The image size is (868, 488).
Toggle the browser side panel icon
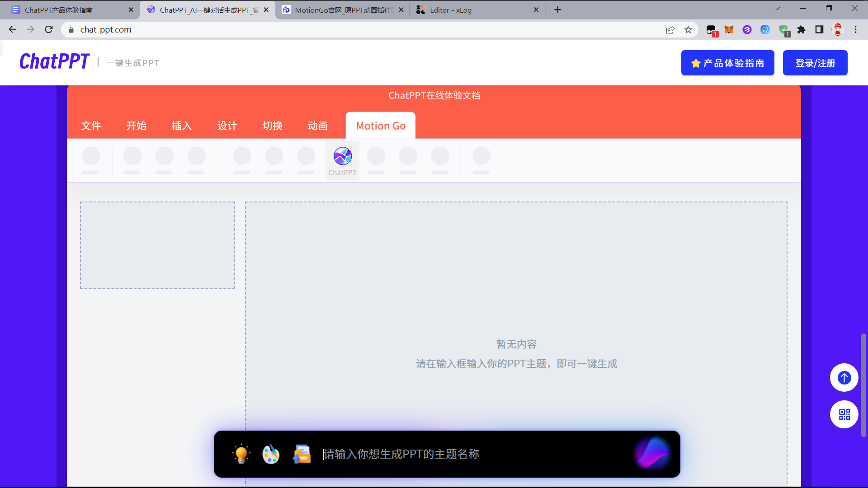819,30
